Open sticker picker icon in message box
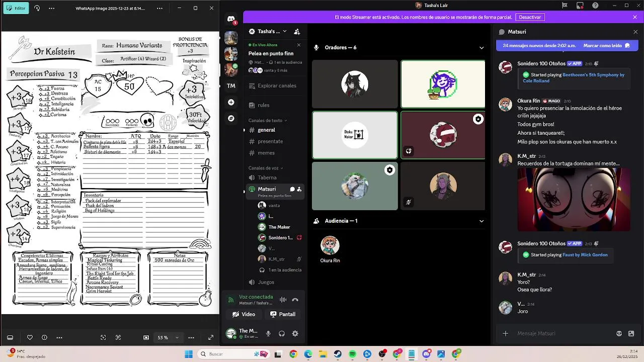 pos(631,333)
